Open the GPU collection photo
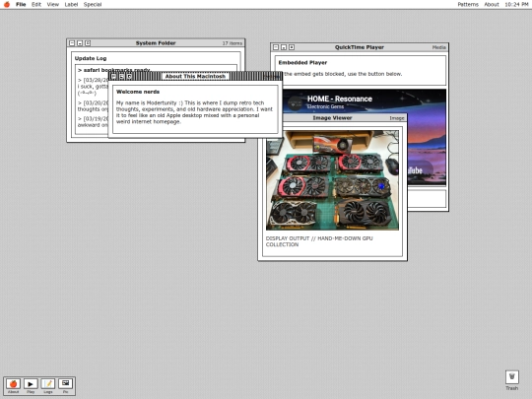 point(332,180)
